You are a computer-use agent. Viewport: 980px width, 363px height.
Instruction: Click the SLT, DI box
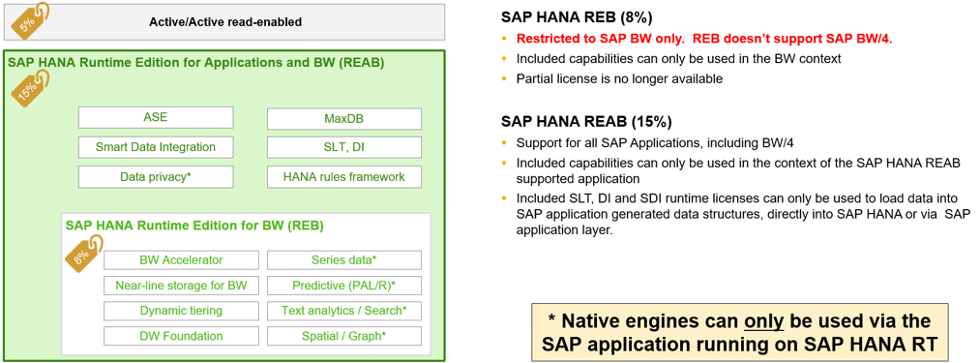pyautogui.click(x=344, y=148)
